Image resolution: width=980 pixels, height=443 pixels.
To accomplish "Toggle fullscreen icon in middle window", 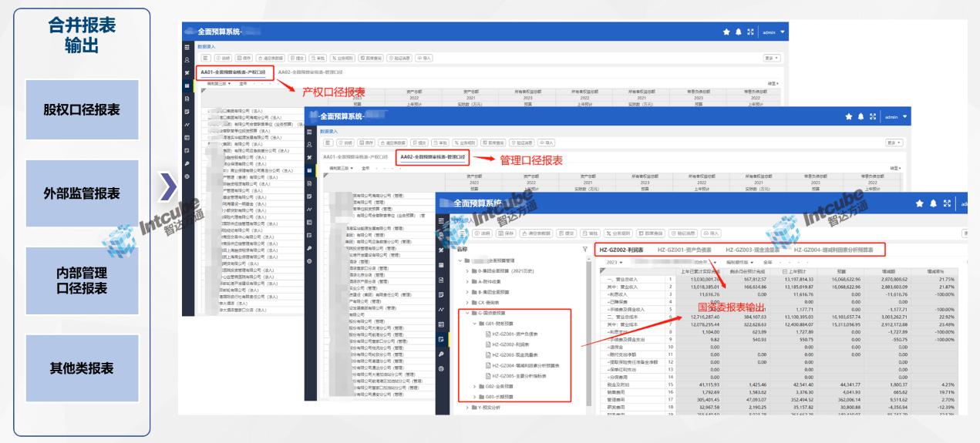I will coord(873,117).
